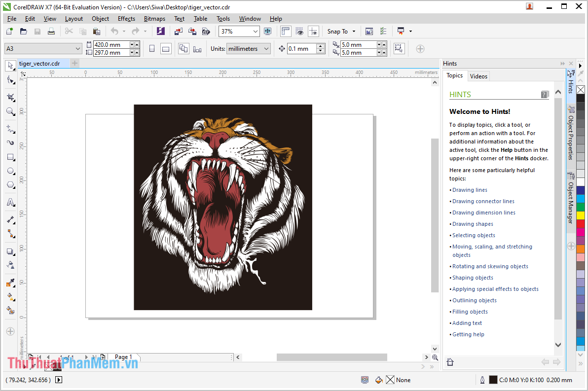Switch to the Videos tab
588x391 pixels.
click(478, 76)
